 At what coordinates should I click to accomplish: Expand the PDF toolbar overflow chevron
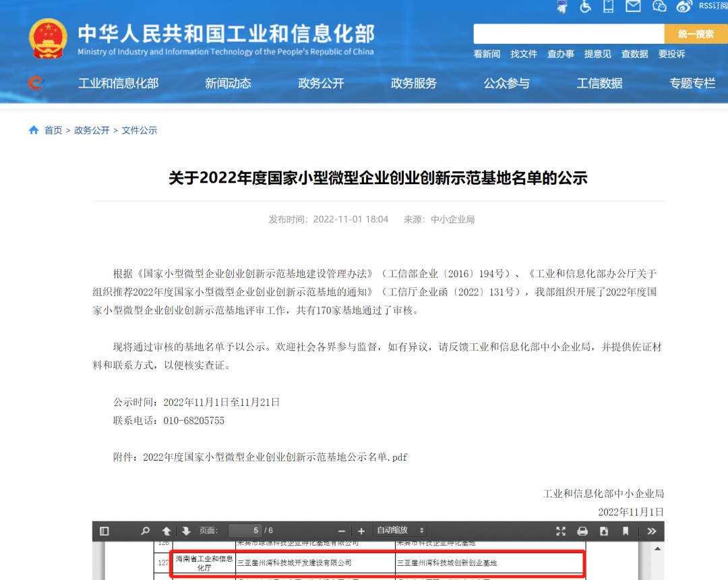(x=650, y=531)
